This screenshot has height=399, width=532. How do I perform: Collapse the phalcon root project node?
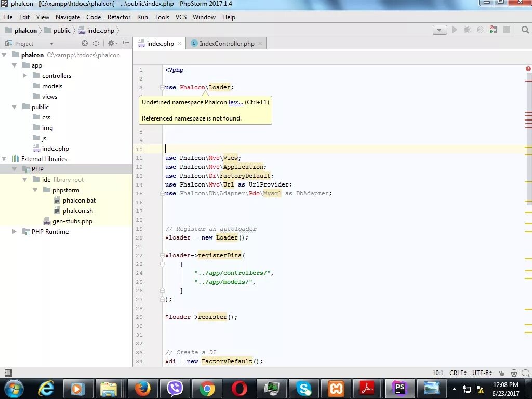(4, 55)
